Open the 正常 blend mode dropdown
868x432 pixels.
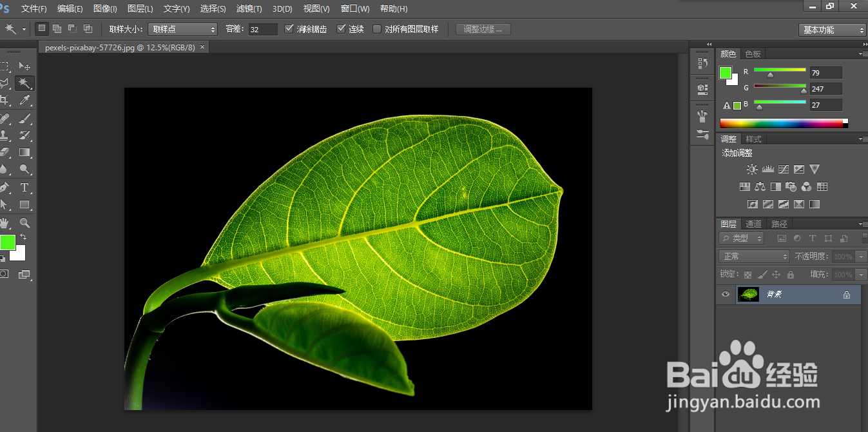pyautogui.click(x=753, y=257)
